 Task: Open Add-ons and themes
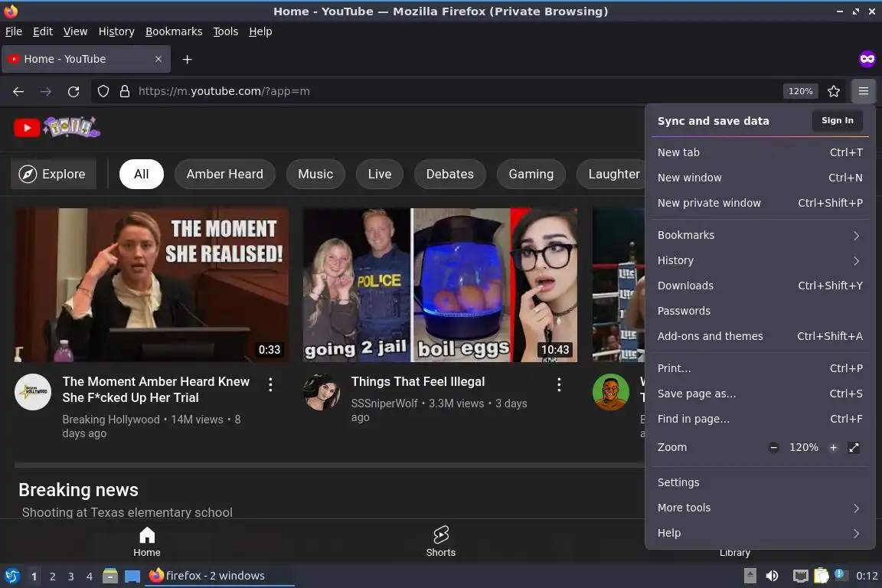(759, 336)
